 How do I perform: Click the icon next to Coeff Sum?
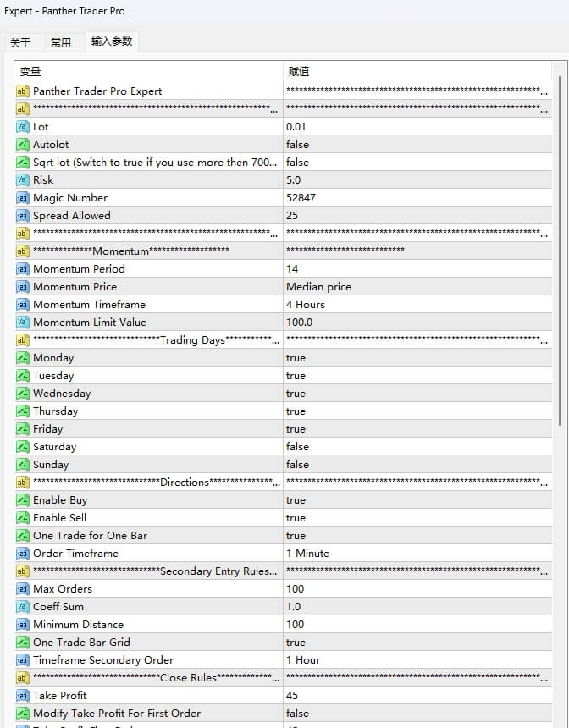click(22, 606)
